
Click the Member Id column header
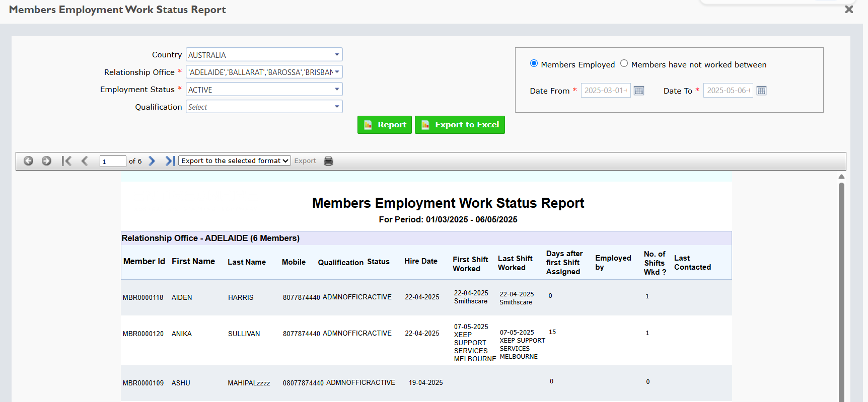point(144,261)
